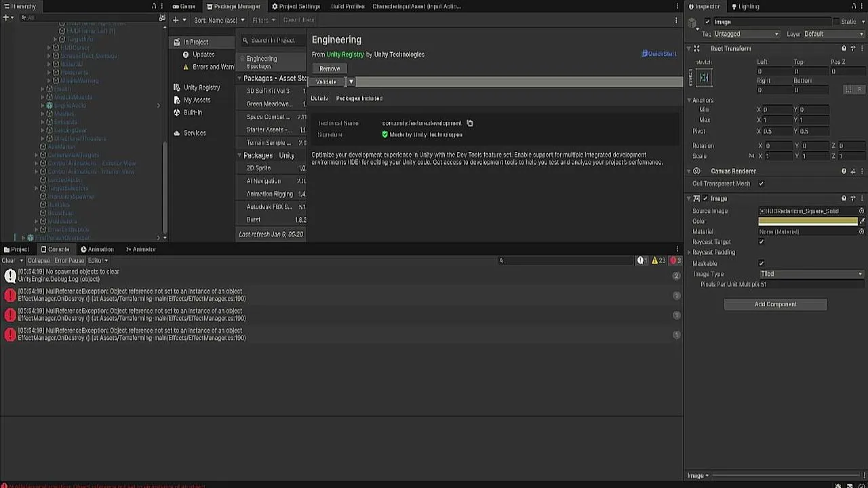
Task: Click the Unity Registry link
Action: (345, 54)
